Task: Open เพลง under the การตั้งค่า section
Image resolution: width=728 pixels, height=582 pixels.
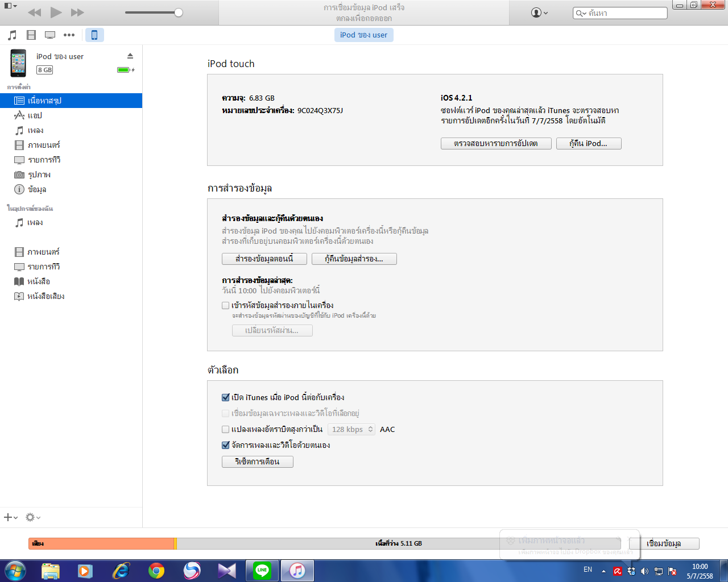Action: click(71, 130)
